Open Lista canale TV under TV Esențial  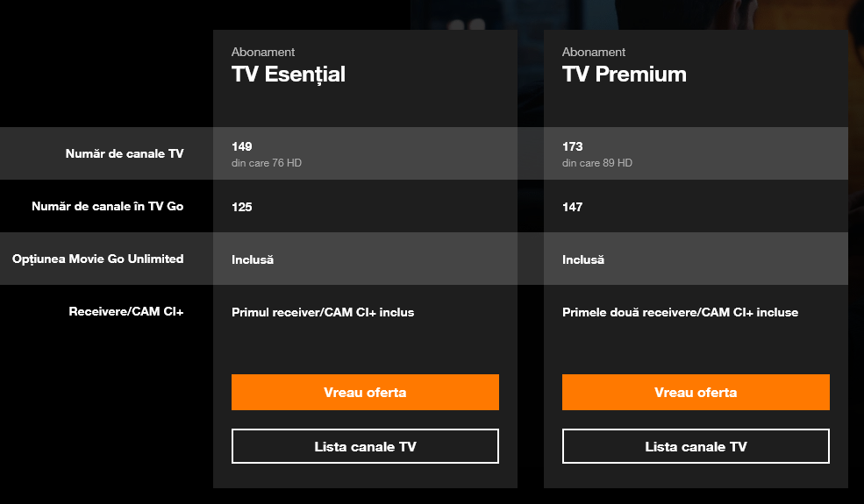pos(365,446)
